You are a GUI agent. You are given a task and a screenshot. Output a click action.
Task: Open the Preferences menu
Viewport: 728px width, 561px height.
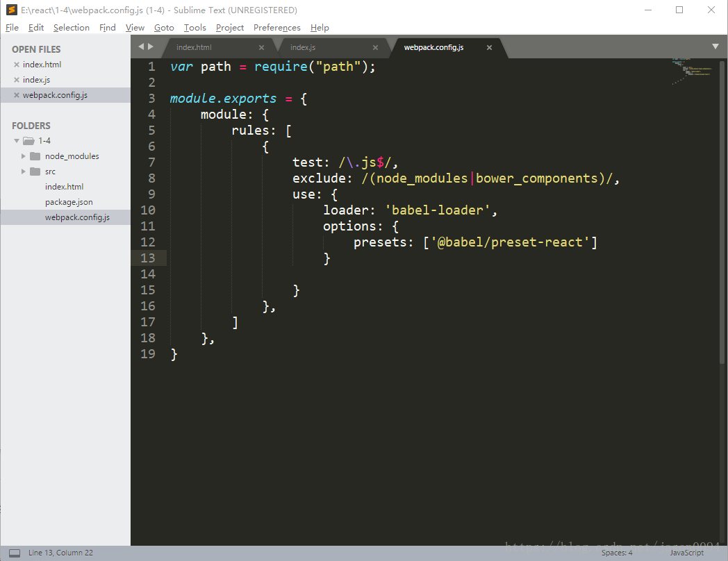click(x=277, y=28)
